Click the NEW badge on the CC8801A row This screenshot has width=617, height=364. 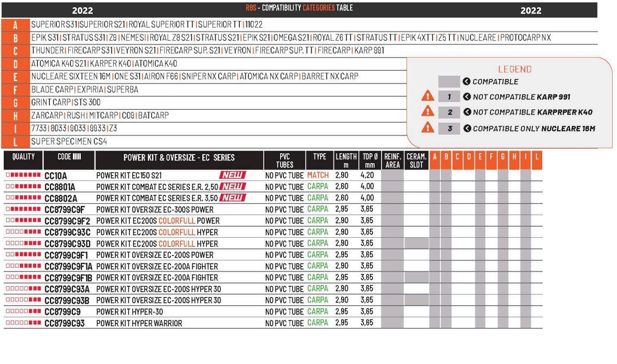click(x=232, y=186)
